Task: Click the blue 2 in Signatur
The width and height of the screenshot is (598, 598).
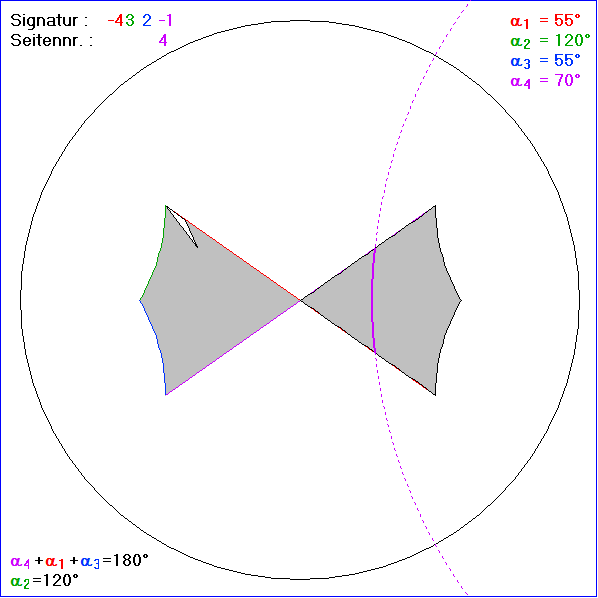Action: [x=147, y=20]
